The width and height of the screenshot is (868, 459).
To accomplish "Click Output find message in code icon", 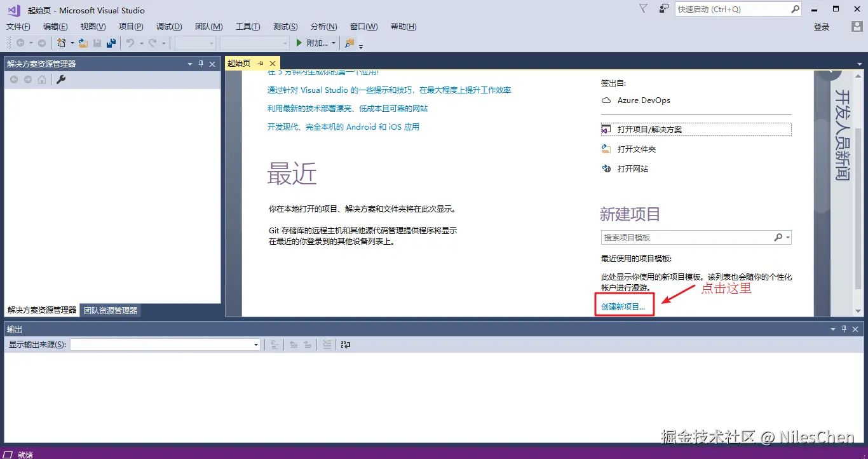I will click(x=275, y=344).
